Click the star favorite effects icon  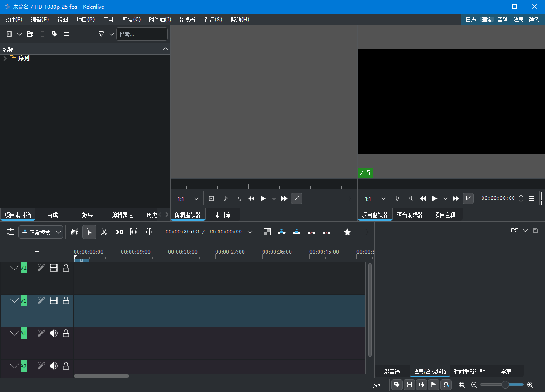347,232
